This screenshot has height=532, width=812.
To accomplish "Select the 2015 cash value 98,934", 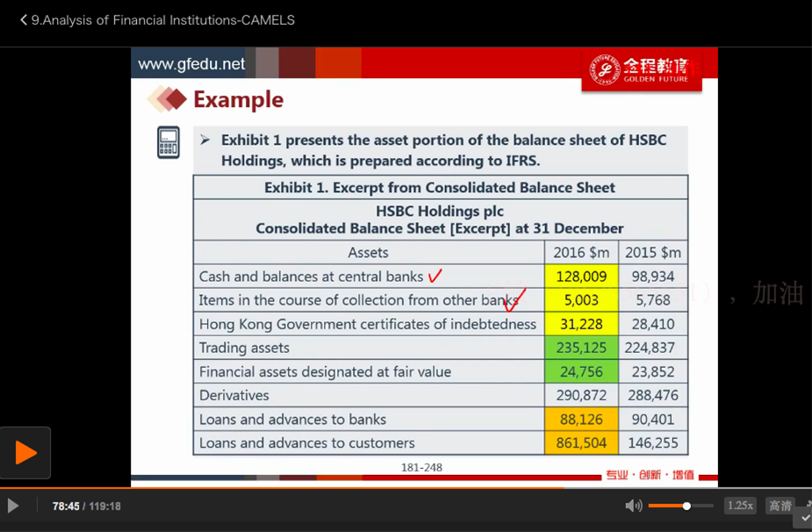I will pyautogui.click(x=653, y=277).
